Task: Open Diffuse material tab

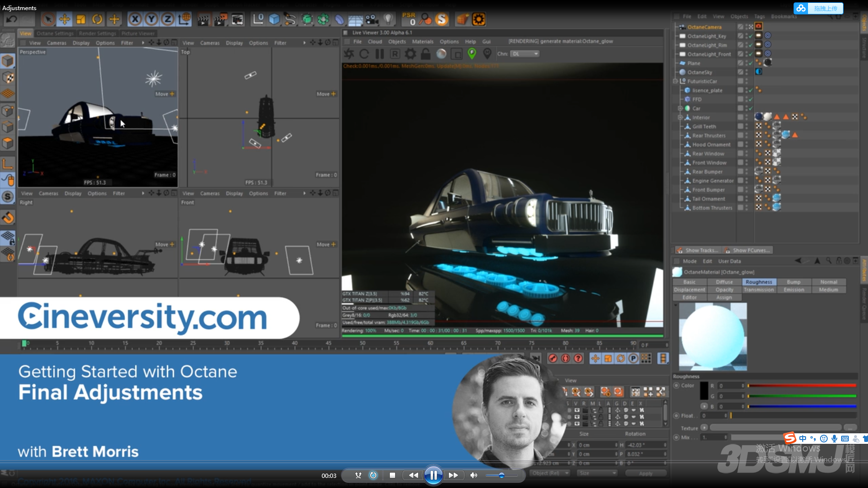Action: [724, 282]
